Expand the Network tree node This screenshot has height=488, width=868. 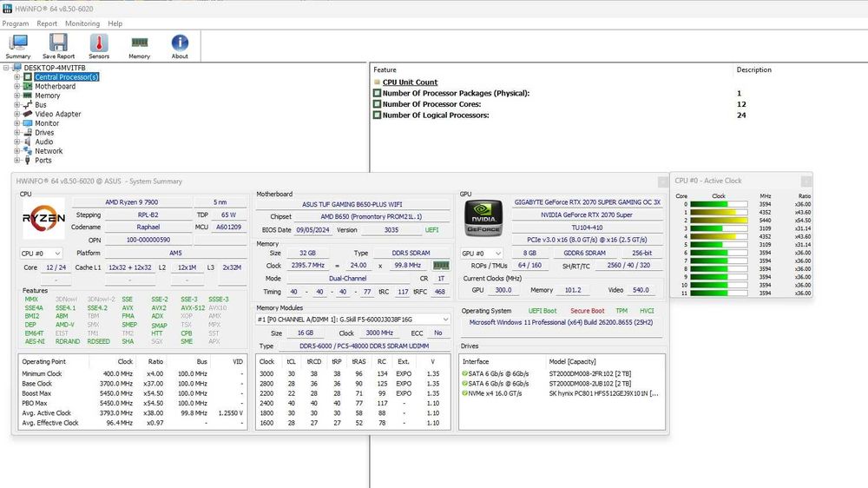pos(17,151)
